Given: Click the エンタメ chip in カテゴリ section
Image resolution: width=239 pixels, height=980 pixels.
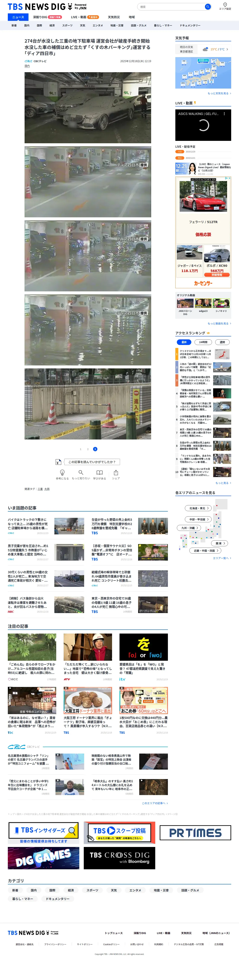Looking at the screenshot, I should click(x=135, y=890).
